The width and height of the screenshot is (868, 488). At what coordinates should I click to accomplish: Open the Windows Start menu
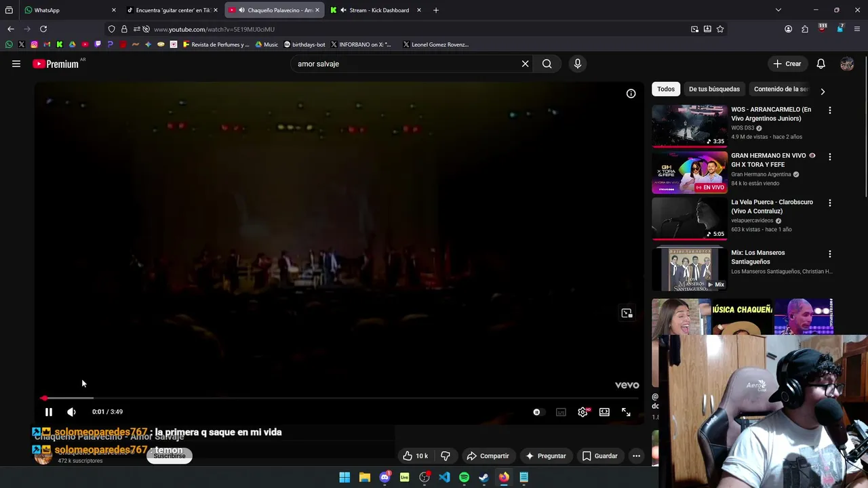click(344, 477)
